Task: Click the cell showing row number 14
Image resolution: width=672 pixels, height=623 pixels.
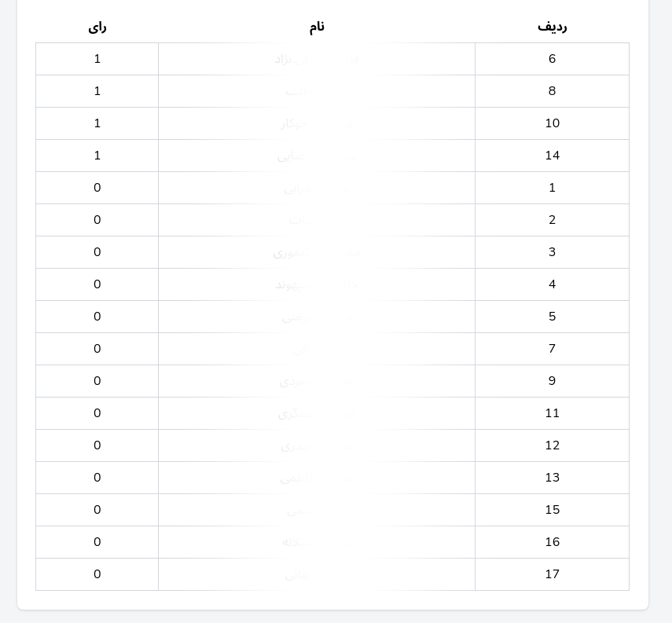Action: (552, 156)
